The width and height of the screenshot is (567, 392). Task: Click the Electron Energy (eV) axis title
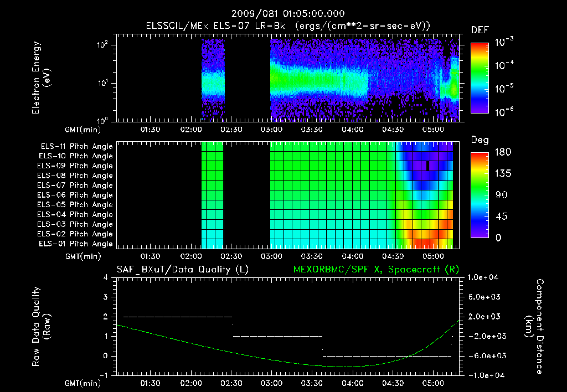(x=41, y=78)
